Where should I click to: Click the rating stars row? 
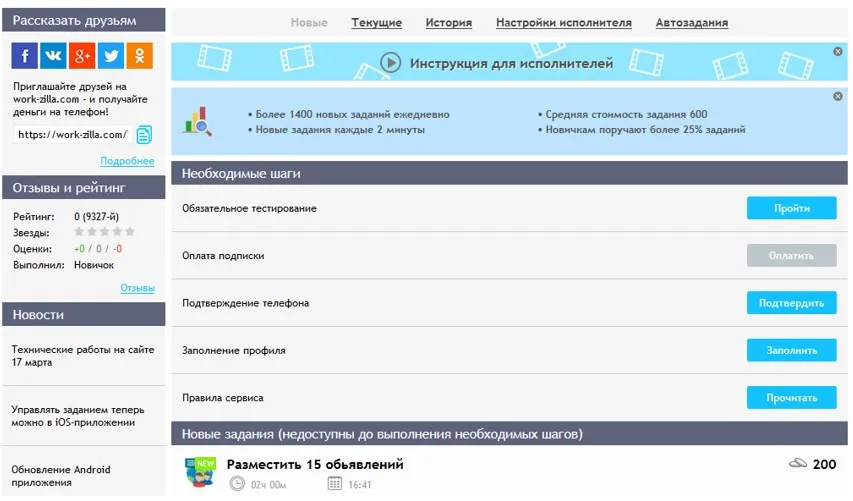[104, 232]
